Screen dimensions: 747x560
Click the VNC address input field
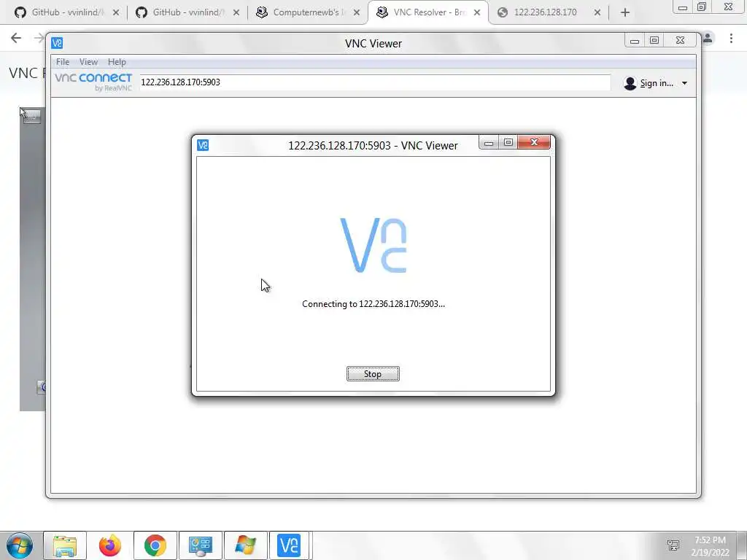click(374, 82)
